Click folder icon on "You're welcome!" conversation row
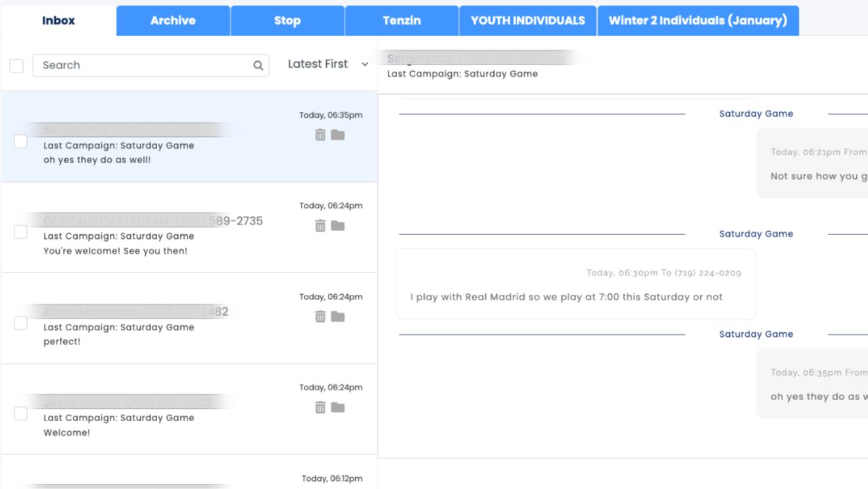Image resolution: width=868 pixels, height=489 pixels. [x=338, y=226]
